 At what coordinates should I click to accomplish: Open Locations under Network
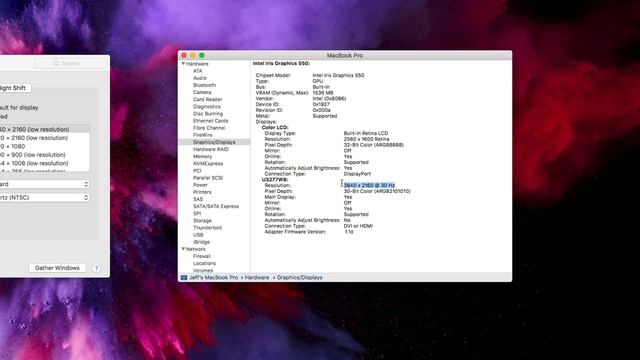(x=204, y=263)
